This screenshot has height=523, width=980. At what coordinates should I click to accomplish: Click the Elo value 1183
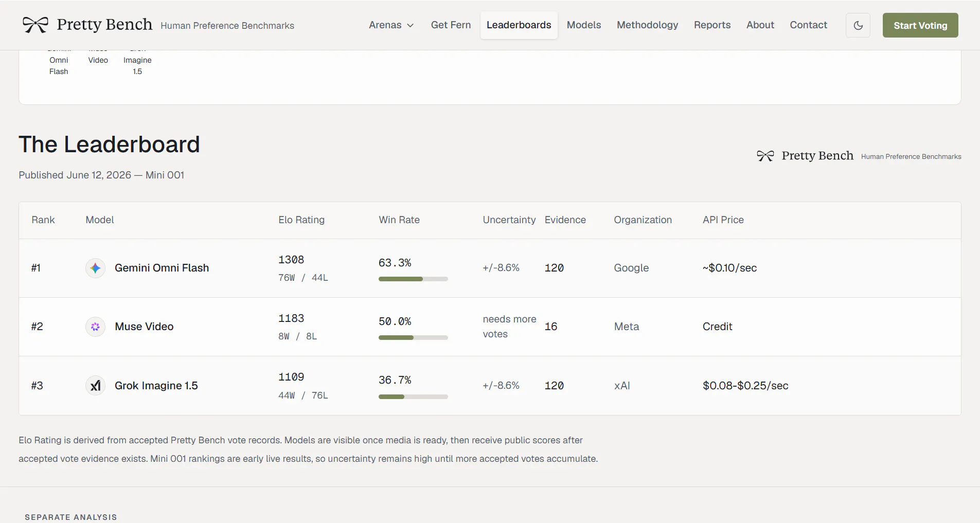point(291,318)
